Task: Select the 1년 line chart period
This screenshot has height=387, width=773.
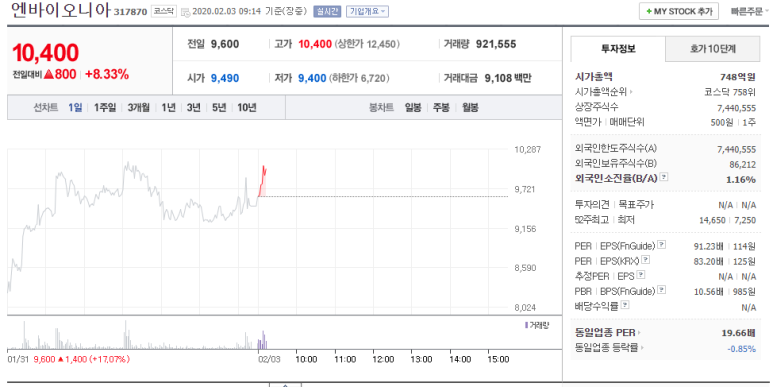Action: tap(168, 107)
